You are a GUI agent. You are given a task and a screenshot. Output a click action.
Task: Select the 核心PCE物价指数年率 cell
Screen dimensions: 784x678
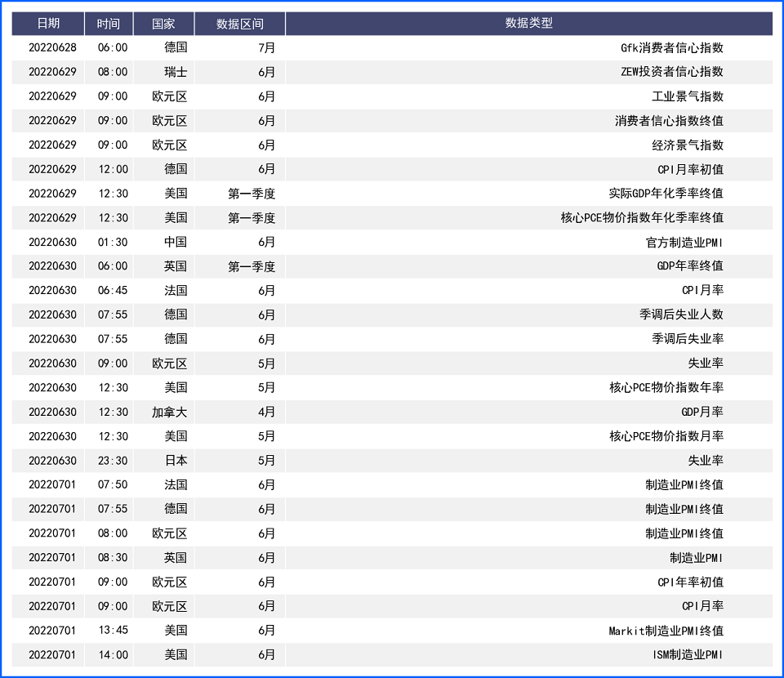tap(666, 387)
